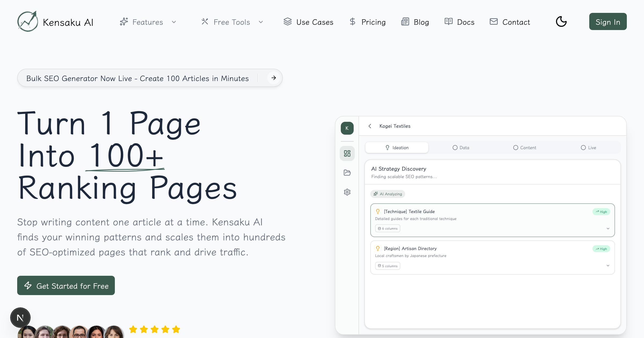
Task: Open the folder icon in preview sidebar
Action: coord(347,173)
